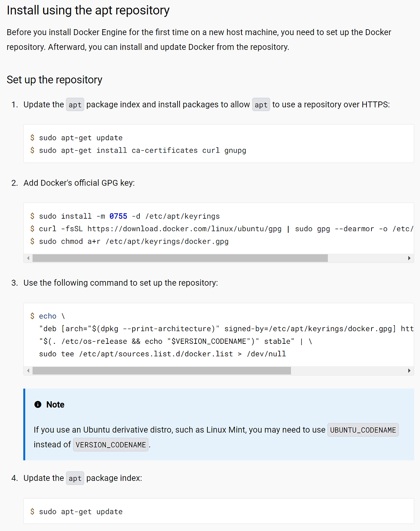The width and height of the screenshot is (420, 531).
Task: Click the sudo chmod a+r command line
Action: (x=134, y=241)
